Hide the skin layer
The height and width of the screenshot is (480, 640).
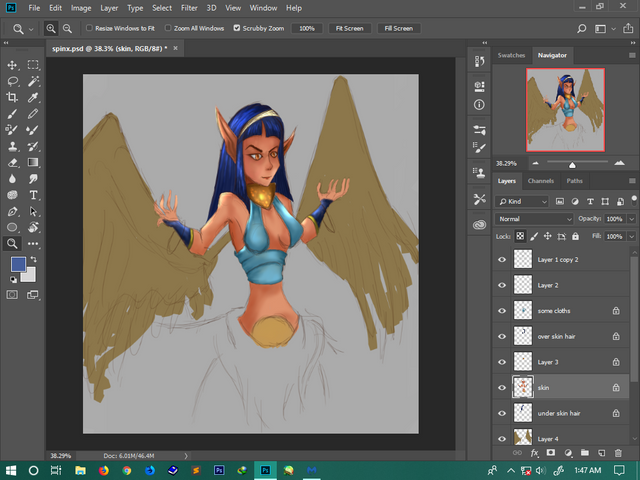(x=502, y=387)
